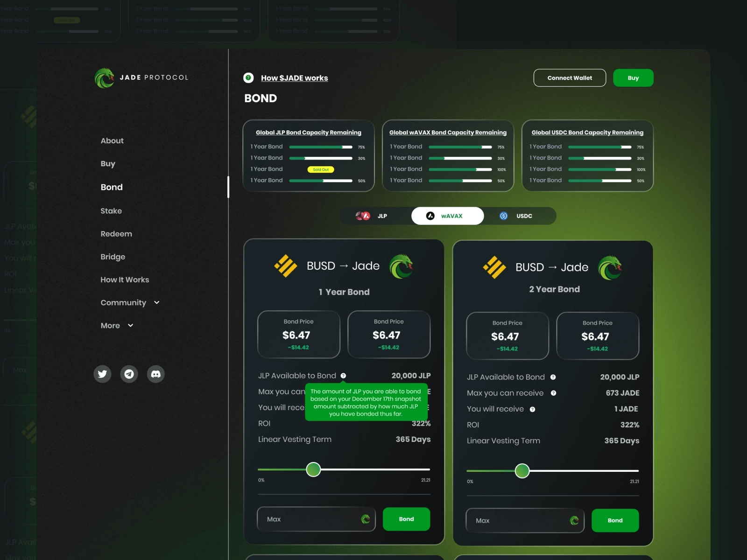Click the BUSD icon in the 1 Year Bond card
747x560 pixels.
pos(286,266)
